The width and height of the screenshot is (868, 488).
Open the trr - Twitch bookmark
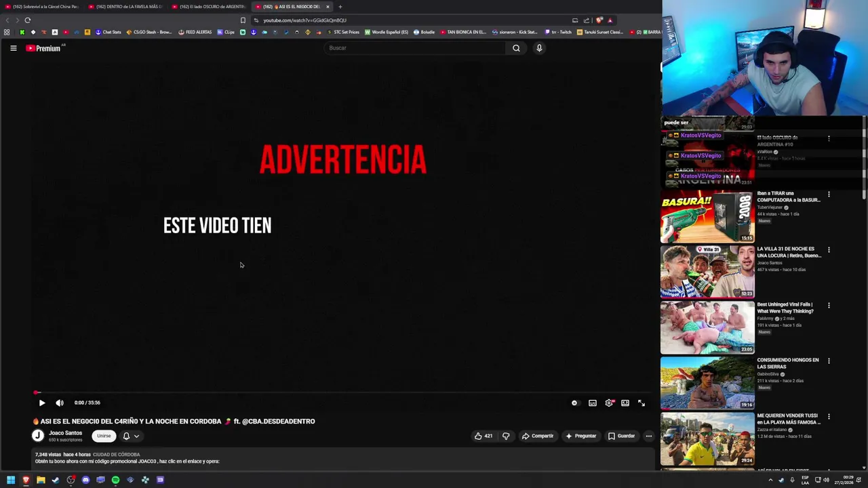(x=558, y=32)
